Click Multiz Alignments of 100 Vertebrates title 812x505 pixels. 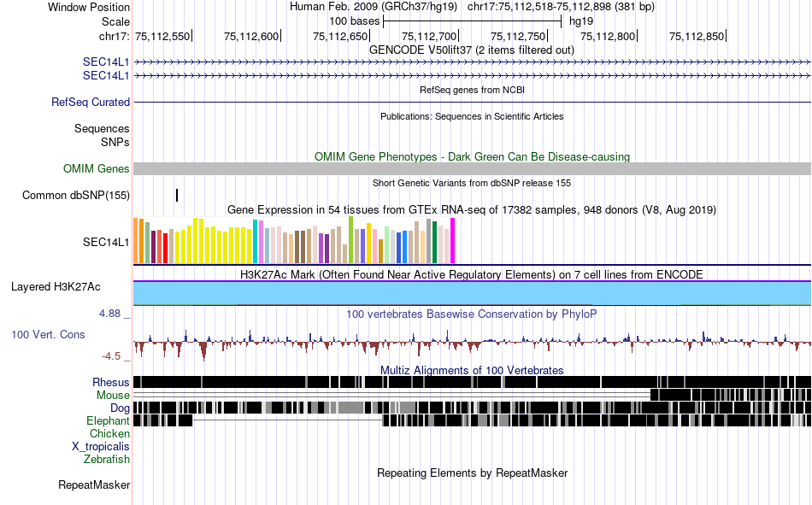[472, 370]
